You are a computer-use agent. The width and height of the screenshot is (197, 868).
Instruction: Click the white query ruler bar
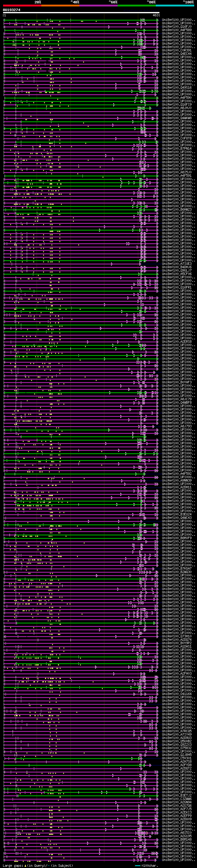pyautogui.click(x=81, y=12)
